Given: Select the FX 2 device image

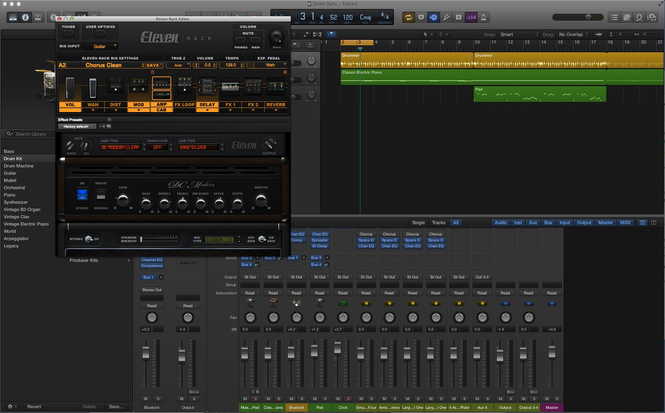Looking at the screenshot, I should (253, 86).
